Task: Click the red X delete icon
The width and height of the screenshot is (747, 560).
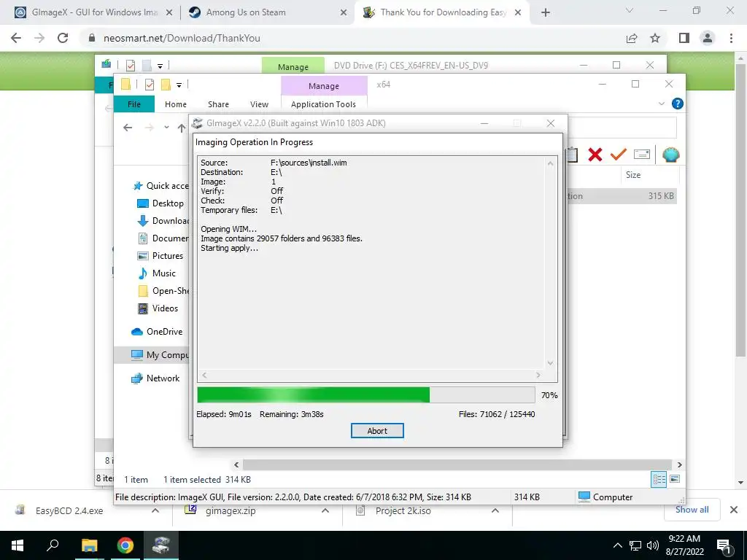Action: [595, 155]
